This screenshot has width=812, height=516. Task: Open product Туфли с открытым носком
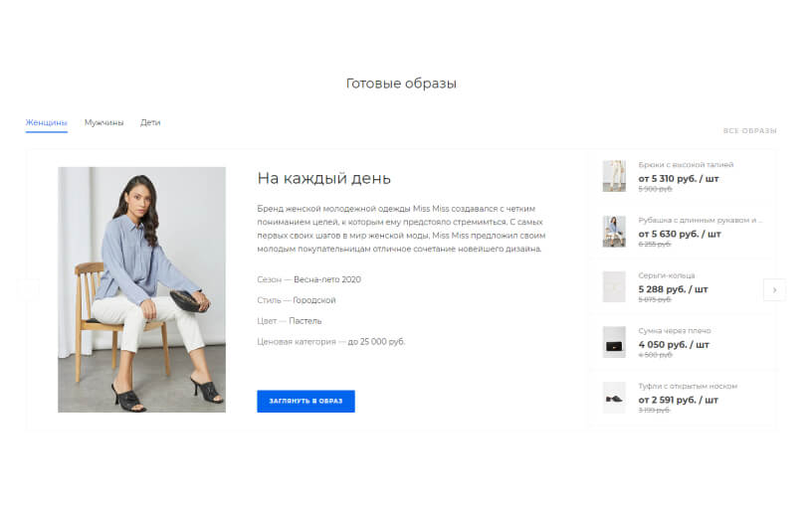(x=688, y=386)
